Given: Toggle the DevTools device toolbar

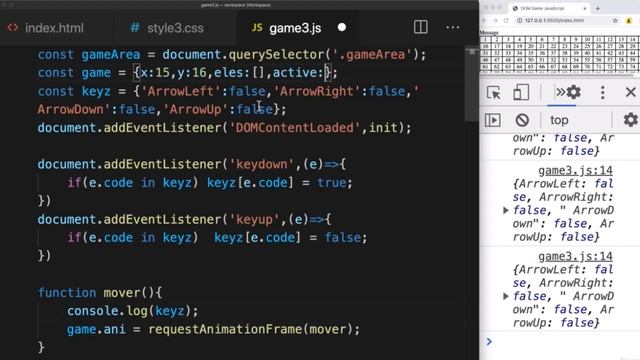Looking at the screenshot, I should [x=521, y=93].
